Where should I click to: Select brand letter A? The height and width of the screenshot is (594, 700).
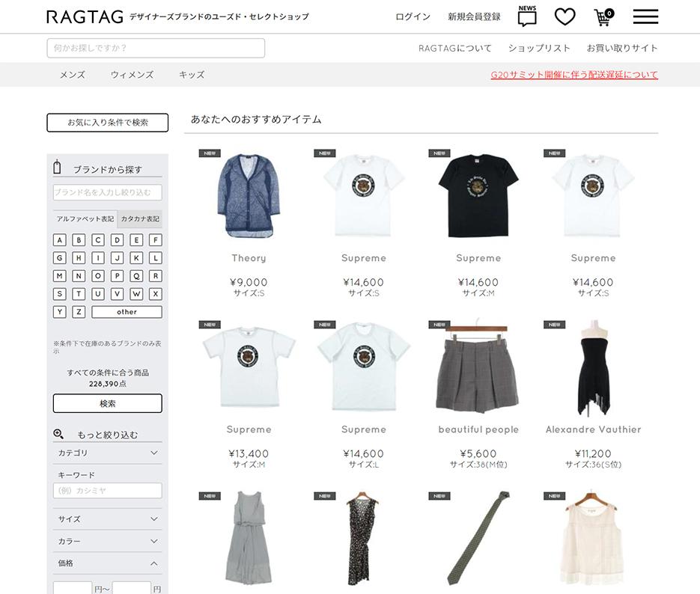coord(59,240)
